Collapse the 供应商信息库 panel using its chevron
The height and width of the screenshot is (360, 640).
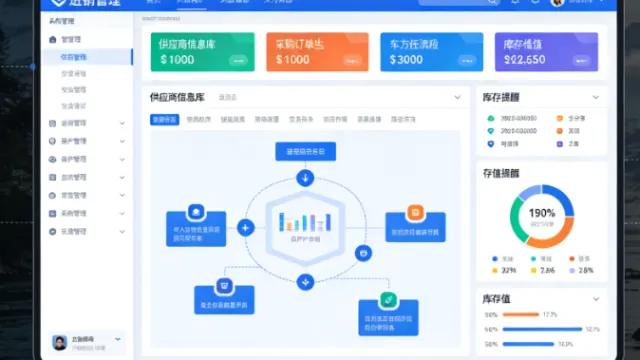pyautogui.click(x=458, y=98)
